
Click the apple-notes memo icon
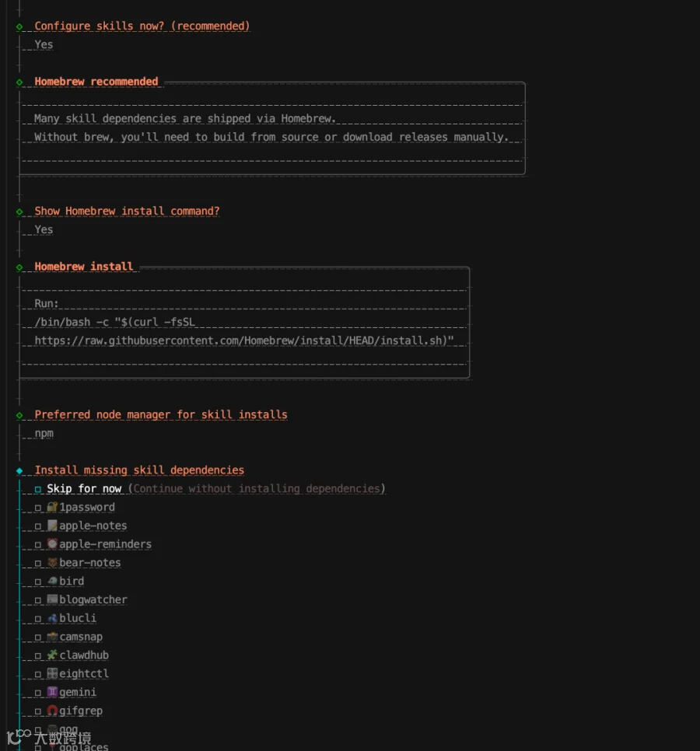pos(52,526)
